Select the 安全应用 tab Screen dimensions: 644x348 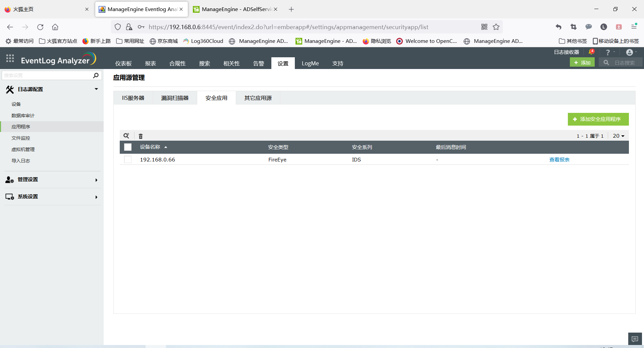(216, 98)
